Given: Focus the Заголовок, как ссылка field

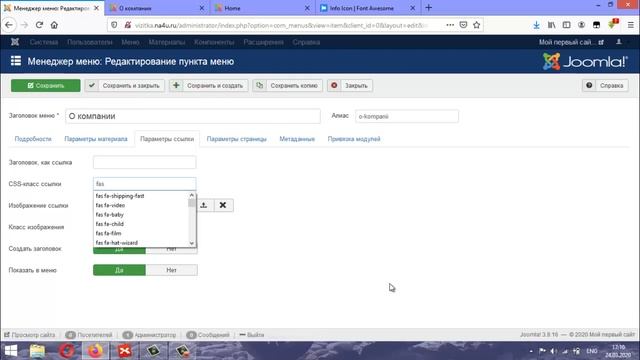Looking at the screenshot, I should tap(144, 162).
